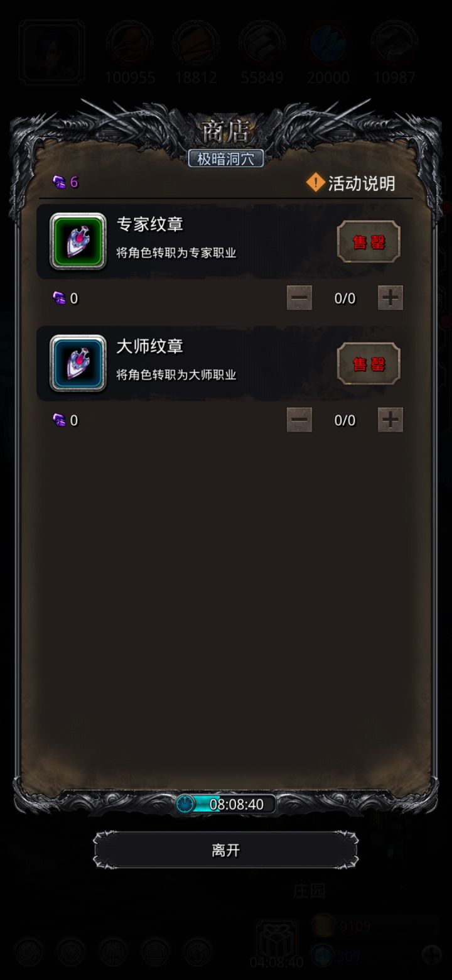The width and height of the screenshot is (452, 980).
Task: Leave the shop via 离开 button
Action: tap(226, 851)
